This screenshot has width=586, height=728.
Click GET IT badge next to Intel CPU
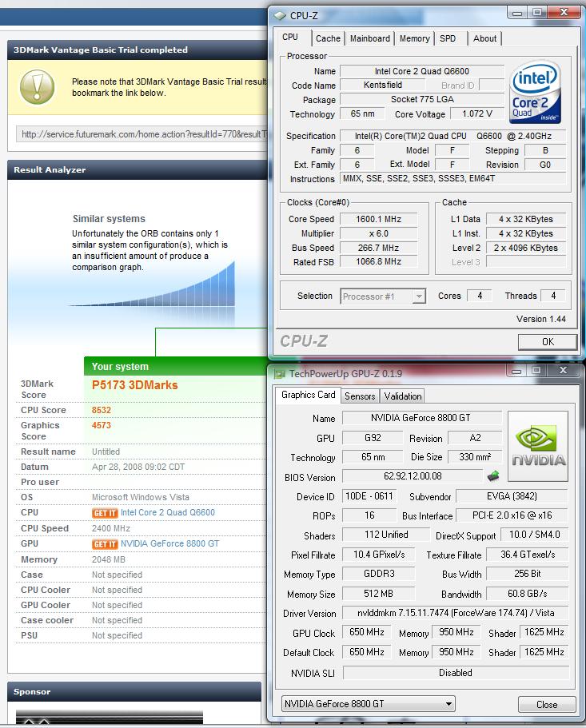[105, 513]
